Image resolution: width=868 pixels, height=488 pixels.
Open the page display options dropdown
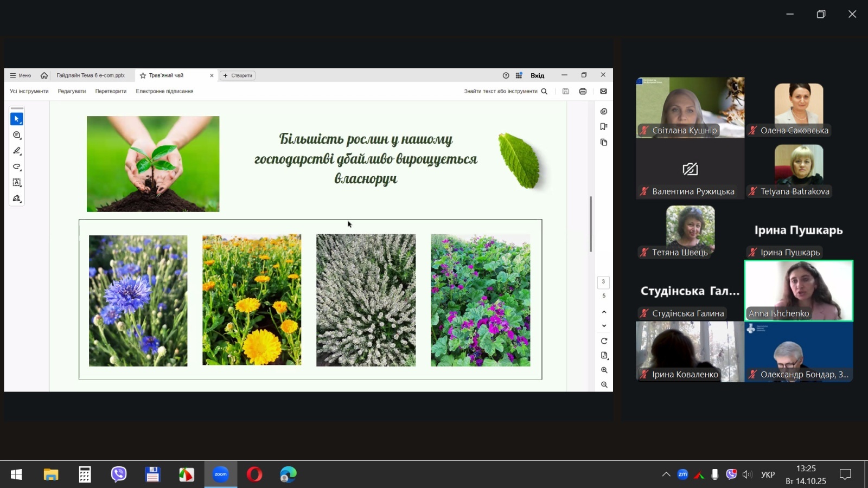coord(604,356)
